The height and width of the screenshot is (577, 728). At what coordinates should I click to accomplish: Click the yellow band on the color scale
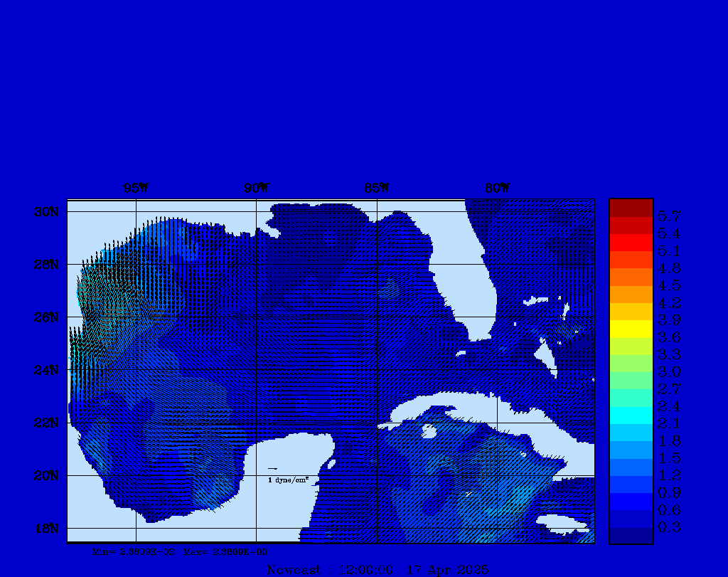pyautogui.click(x=631, y=329)
